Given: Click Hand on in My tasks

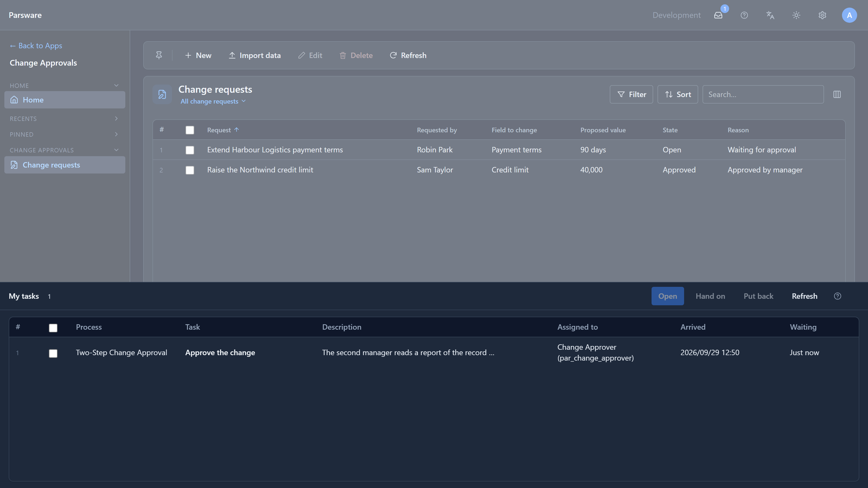Looking at the screenshot, I should (710, 296).
